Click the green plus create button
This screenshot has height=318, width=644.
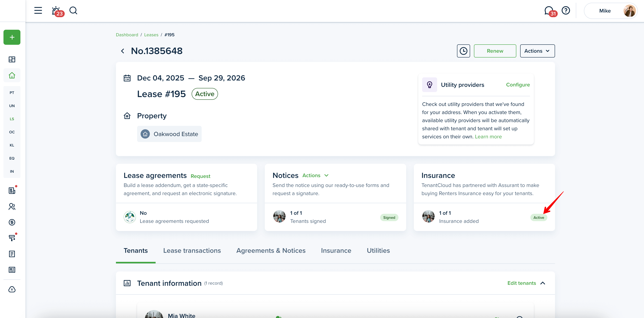12,37
